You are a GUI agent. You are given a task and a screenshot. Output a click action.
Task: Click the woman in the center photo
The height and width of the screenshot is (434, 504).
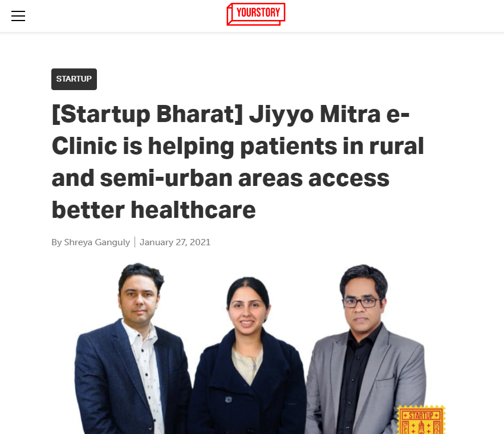pyautogui.click(x=247, y=355)
